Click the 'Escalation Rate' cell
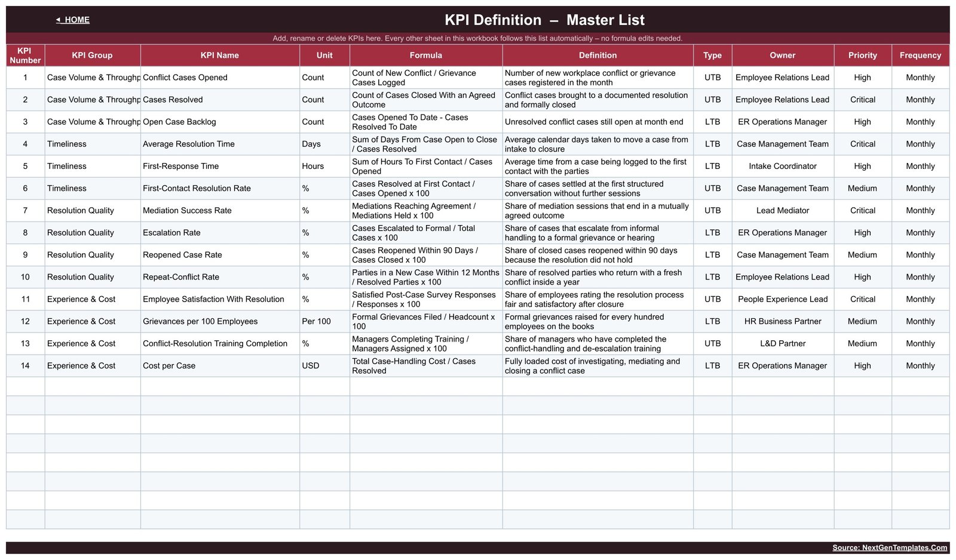This screenshot has height=560, width=956. click(x=220, y=233)
